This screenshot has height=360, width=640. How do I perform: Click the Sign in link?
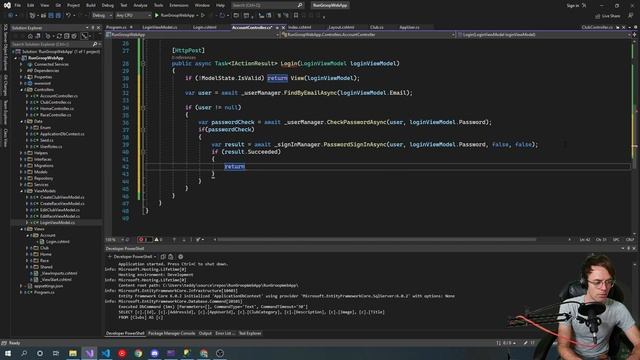573,5
